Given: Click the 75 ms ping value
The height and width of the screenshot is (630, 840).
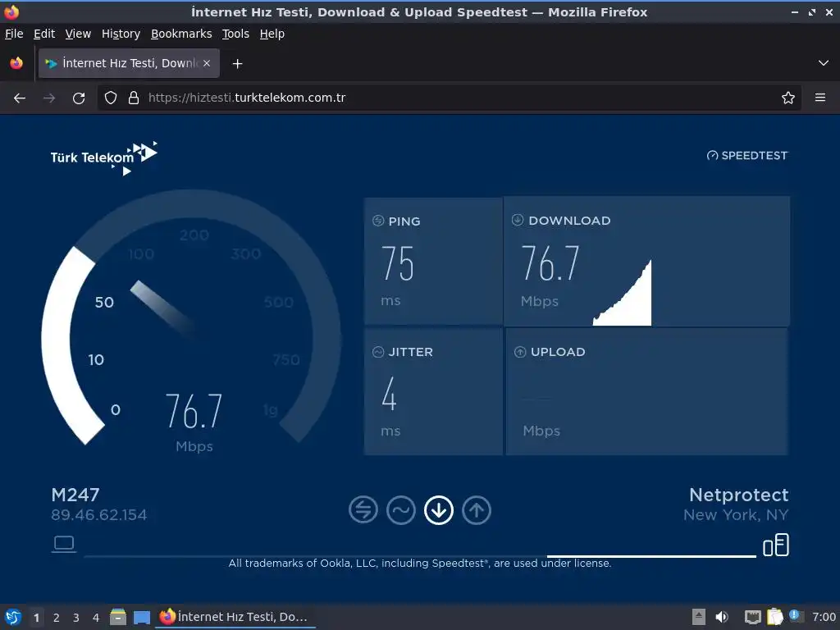Looking at the screenshot, I should tap(398, 263).
